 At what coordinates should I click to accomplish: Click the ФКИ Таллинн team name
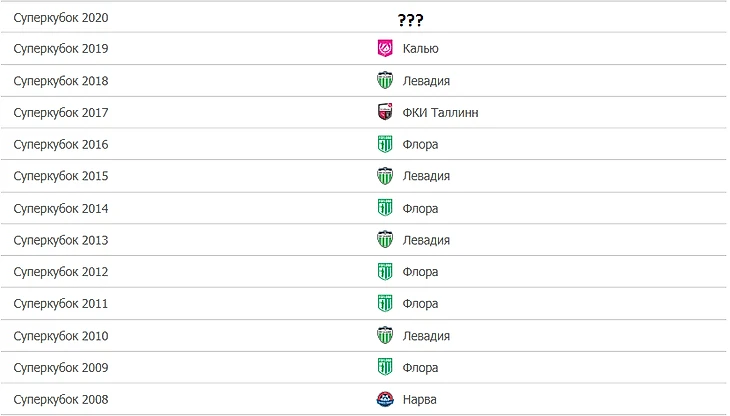(440, 112)
